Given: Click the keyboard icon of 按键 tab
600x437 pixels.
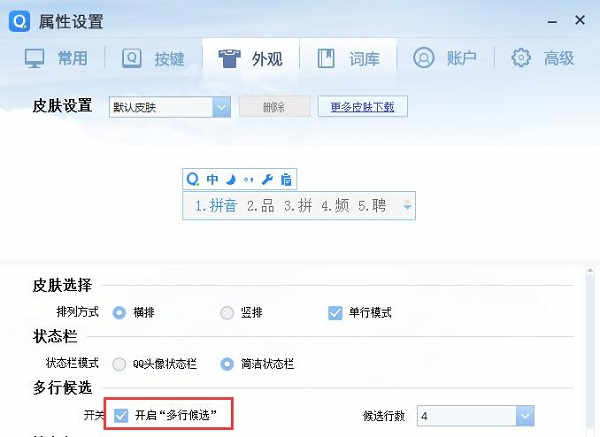Looking at the screenshot, I should coord(132,59).
